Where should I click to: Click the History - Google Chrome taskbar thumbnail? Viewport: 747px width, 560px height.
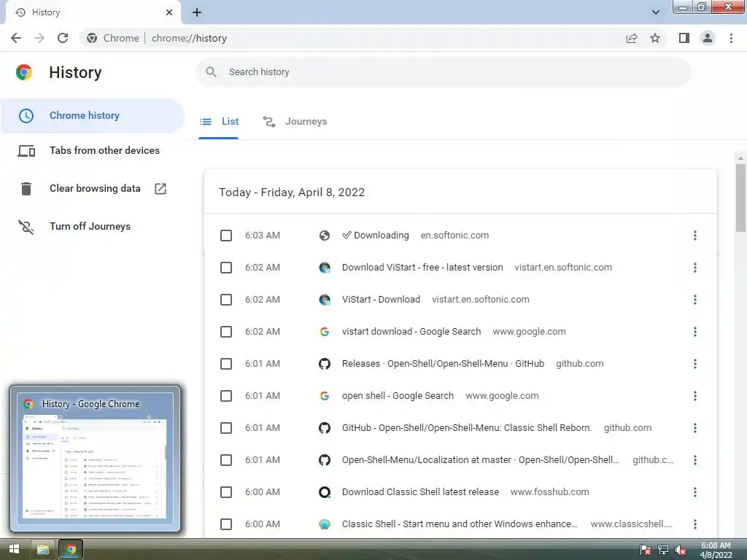pyautogui.click(x=96, y=459)
